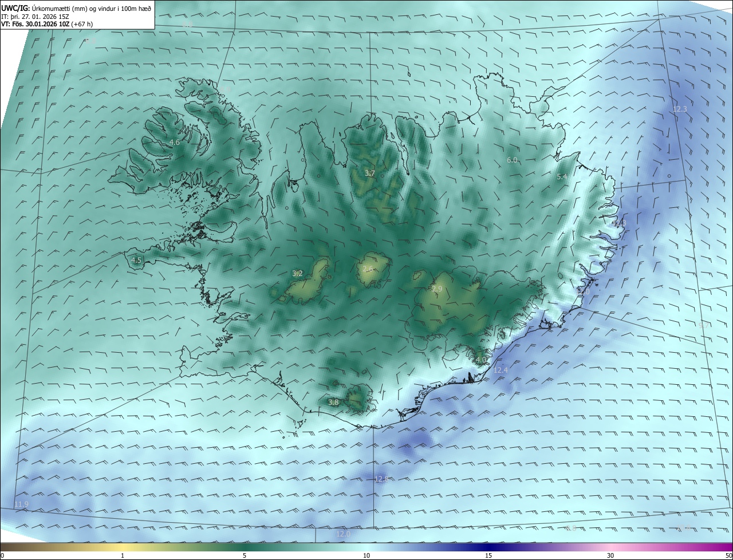This screenshot has width=733, height=560.
Task: Click the 9.7 value east of Iceland
Action: pyautogui.click(x=704, y=325)
